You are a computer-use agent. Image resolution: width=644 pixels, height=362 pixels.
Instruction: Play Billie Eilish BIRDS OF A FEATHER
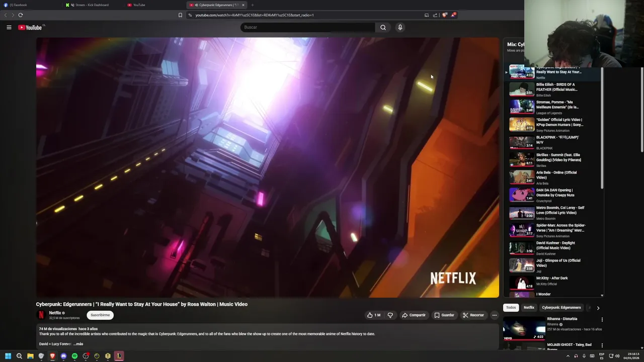(552, 89)
